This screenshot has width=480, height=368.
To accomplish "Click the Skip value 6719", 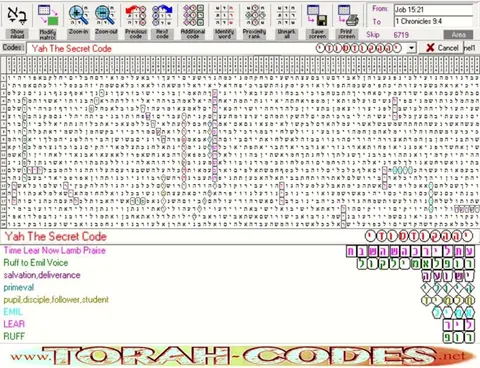I will pos(401,35).
